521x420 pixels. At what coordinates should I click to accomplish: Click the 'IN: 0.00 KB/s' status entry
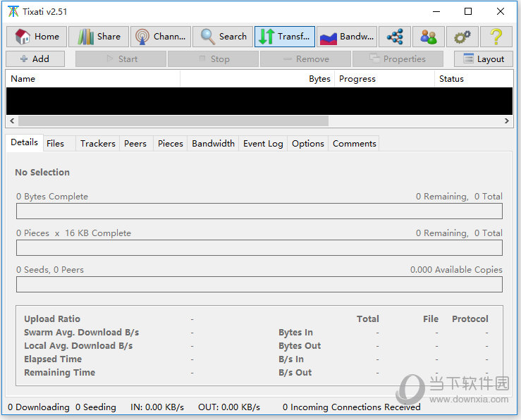click(157, 407)
